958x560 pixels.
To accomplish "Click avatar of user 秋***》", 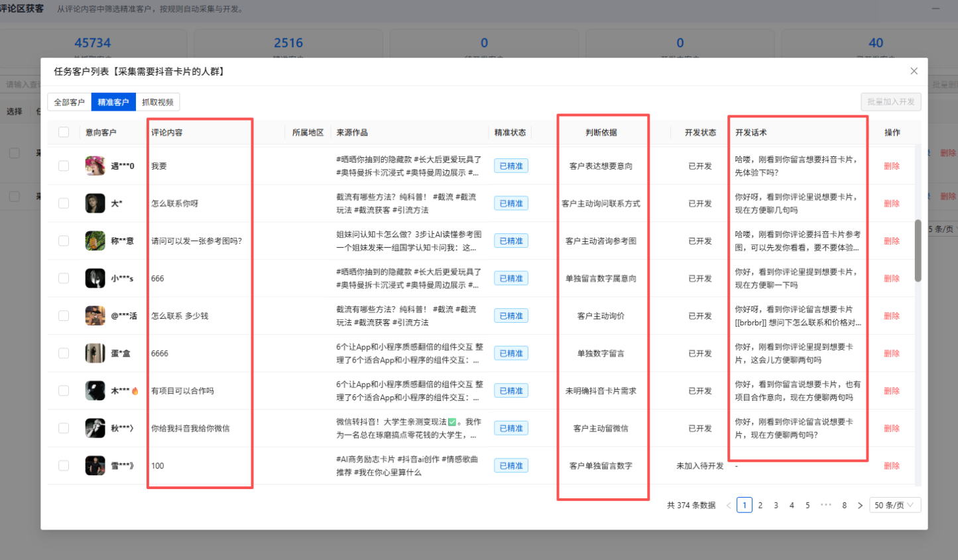I will coord(95,428).
